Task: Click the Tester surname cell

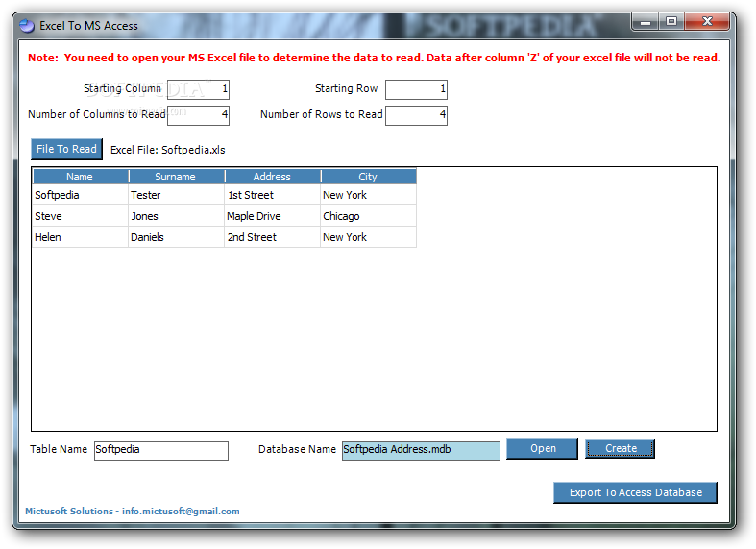Action: pyautogui.click(x=176, y=195)
